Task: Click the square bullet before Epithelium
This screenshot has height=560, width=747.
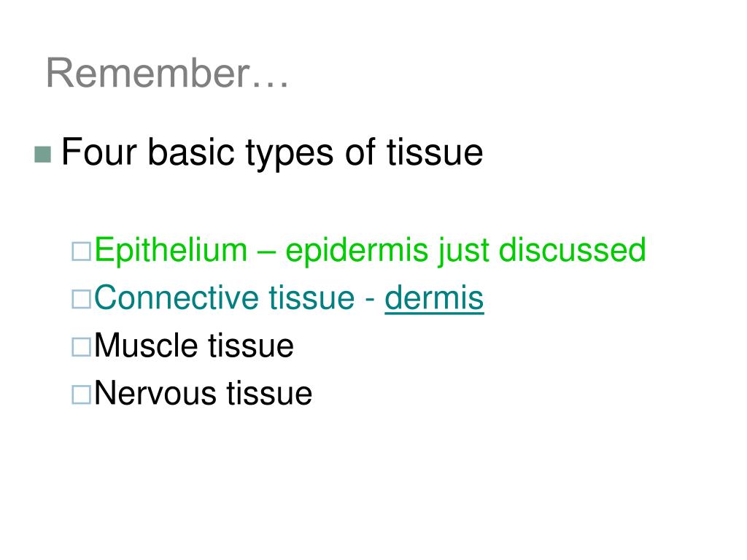Action: [x=81, y=251]
